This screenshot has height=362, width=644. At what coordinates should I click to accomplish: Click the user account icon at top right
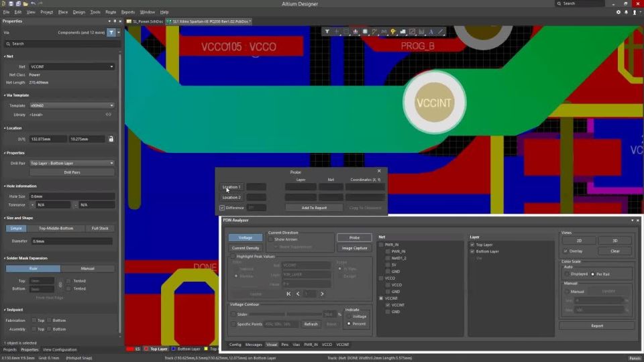pos(635,12)
